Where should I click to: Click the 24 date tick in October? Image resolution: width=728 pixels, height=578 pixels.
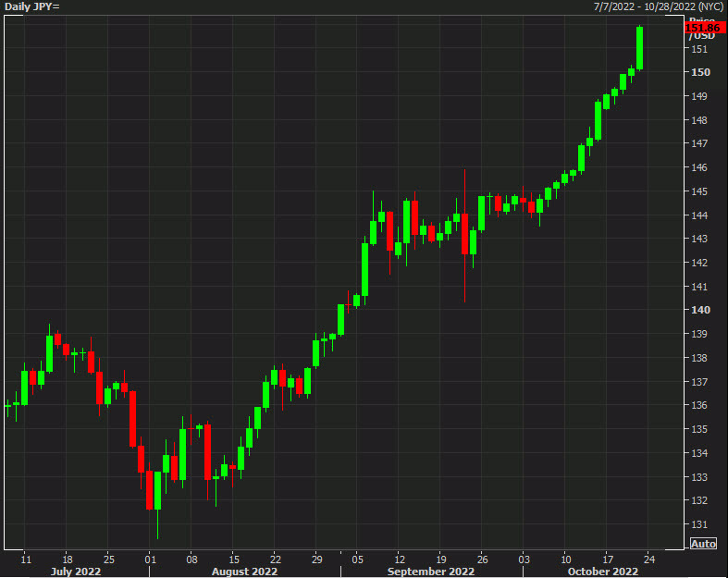649,559
